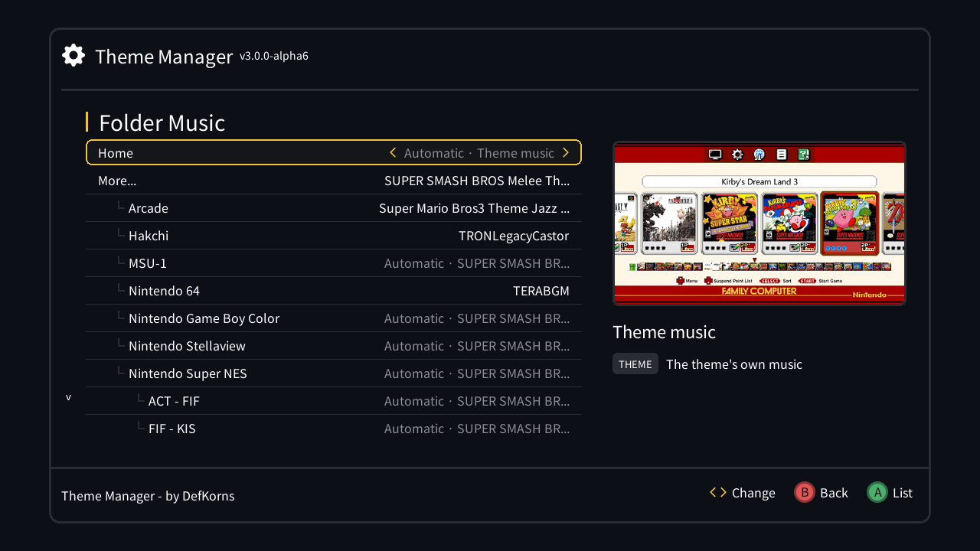Click TERABGM music value
This screenshot has width=980, height=551.
(x=541, y=291)
